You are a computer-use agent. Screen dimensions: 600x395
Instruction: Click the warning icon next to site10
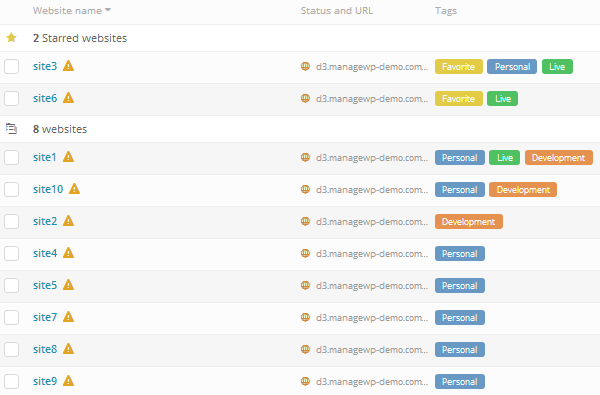[74, 189]
